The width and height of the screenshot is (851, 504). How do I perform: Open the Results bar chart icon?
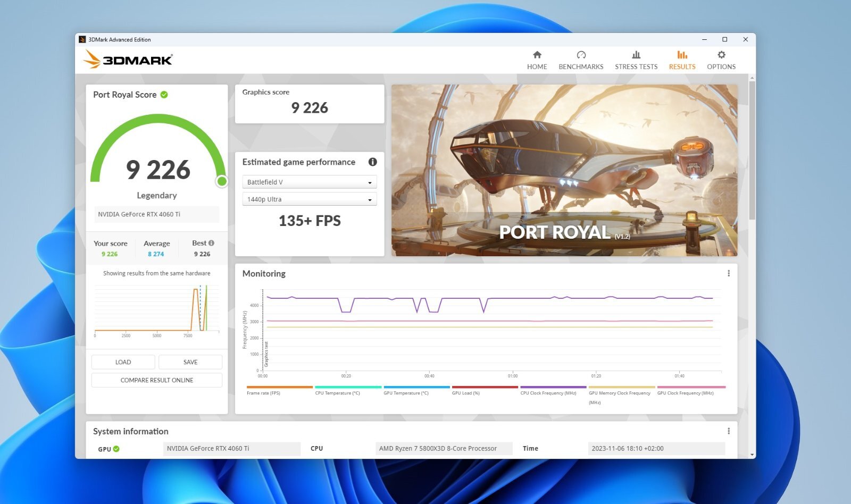coord(682,55)
